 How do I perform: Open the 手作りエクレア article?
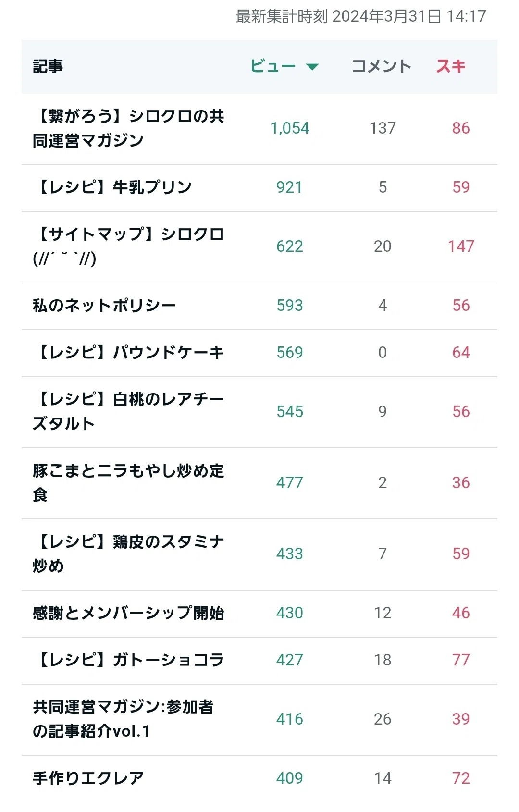coord(88,778)
